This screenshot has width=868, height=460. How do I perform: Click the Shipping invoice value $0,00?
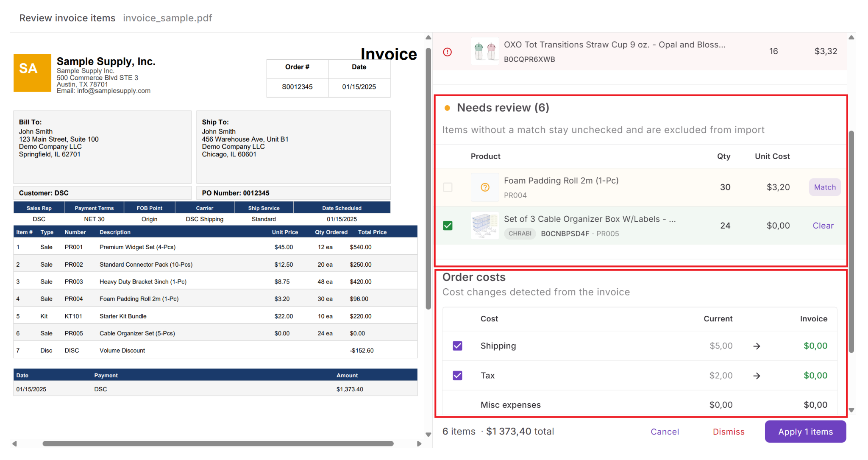tap(815, 346)
